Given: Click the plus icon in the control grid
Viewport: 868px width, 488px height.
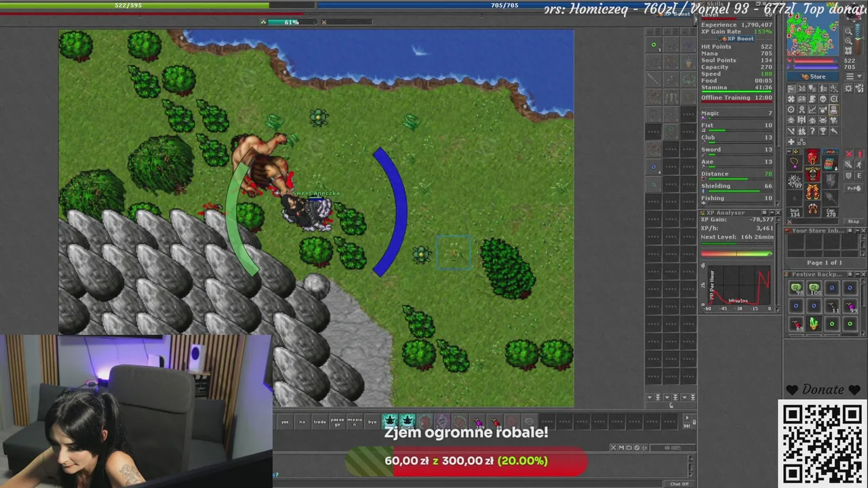Looking at the screenshot, I should coord(791,142).
